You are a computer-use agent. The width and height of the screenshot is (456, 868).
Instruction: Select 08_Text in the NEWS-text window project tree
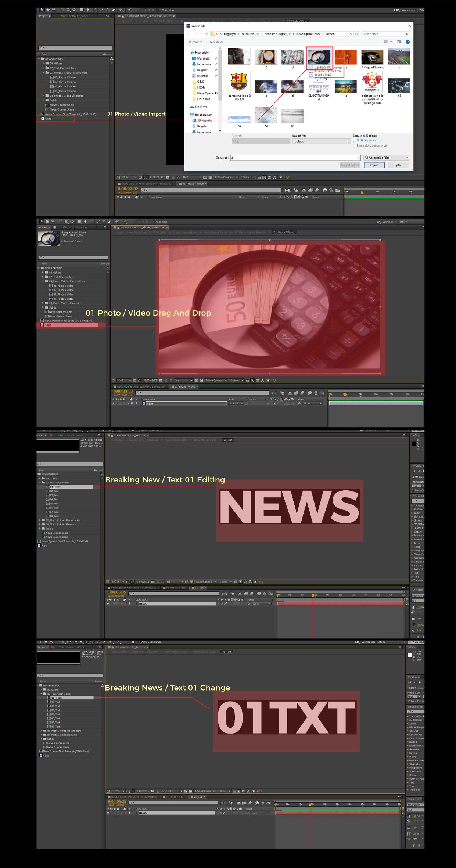click(x=54, y=516)
